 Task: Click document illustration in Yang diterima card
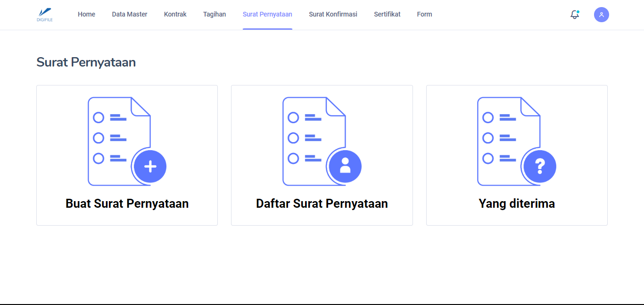point(505,137)
